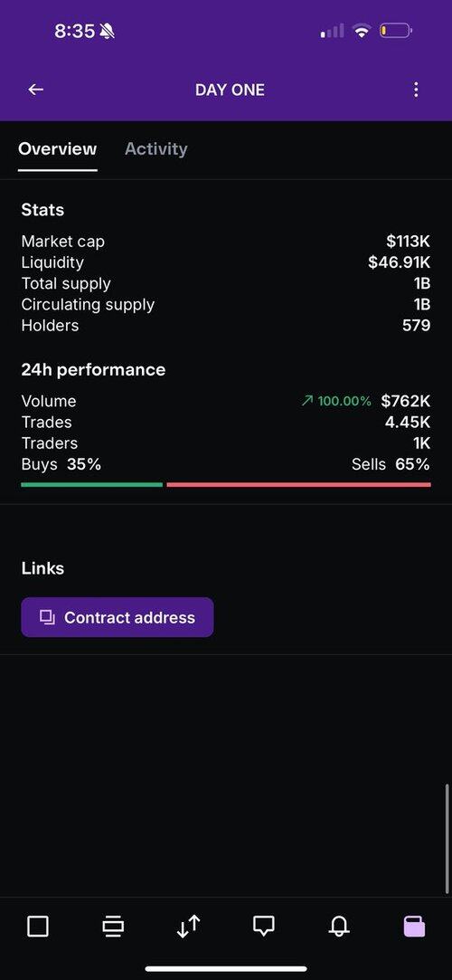Go back using the left arrow

(35, 90)
